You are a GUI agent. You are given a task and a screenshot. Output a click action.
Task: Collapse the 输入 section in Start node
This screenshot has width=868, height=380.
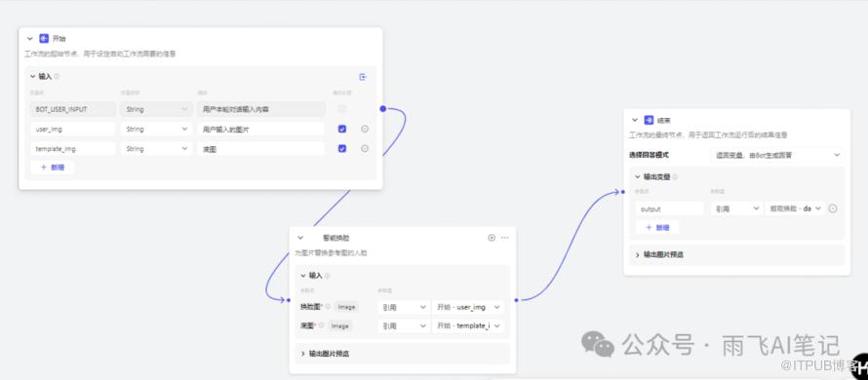tap(33, 76)
